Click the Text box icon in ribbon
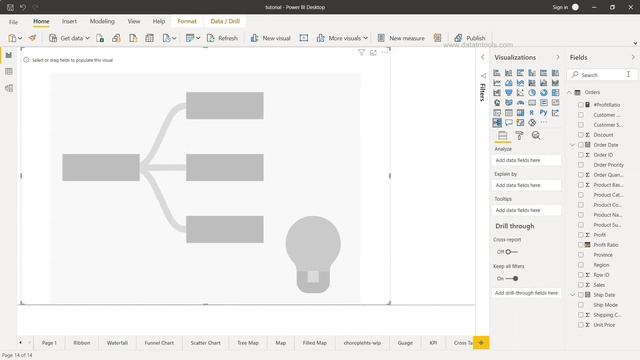The image size is (640, 360). coord(304,38)
